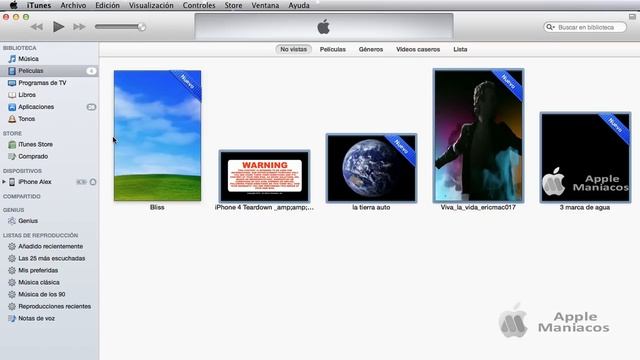The height and width of the screenshot is (360, 640).
Task: Click the la tierra auto title label
Action: (x=371, y=207)
